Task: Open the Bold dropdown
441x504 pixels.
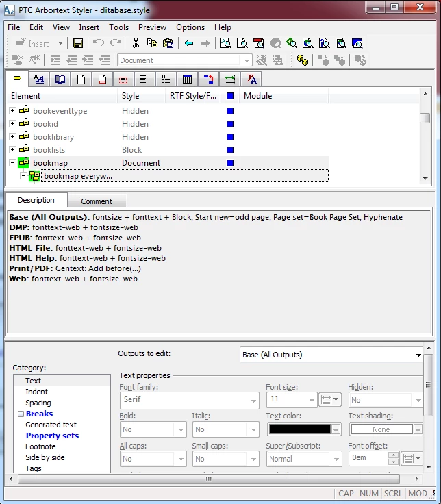Action: 181,429
